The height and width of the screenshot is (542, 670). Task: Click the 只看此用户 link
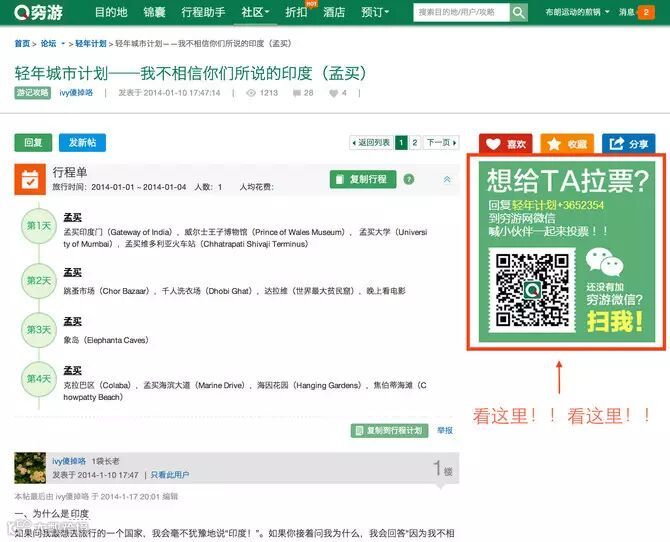pos(170,475)
